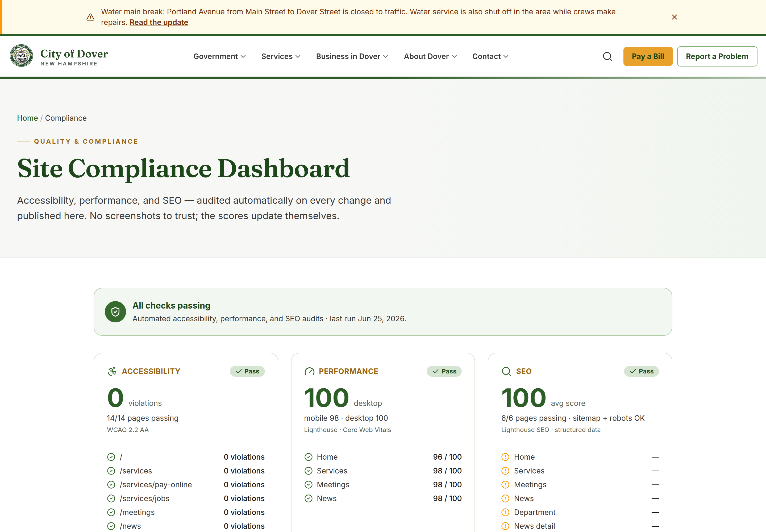Go to Home via breadcrumb link
Viewport: 766px width, 532px height.
tap(27, 118)
